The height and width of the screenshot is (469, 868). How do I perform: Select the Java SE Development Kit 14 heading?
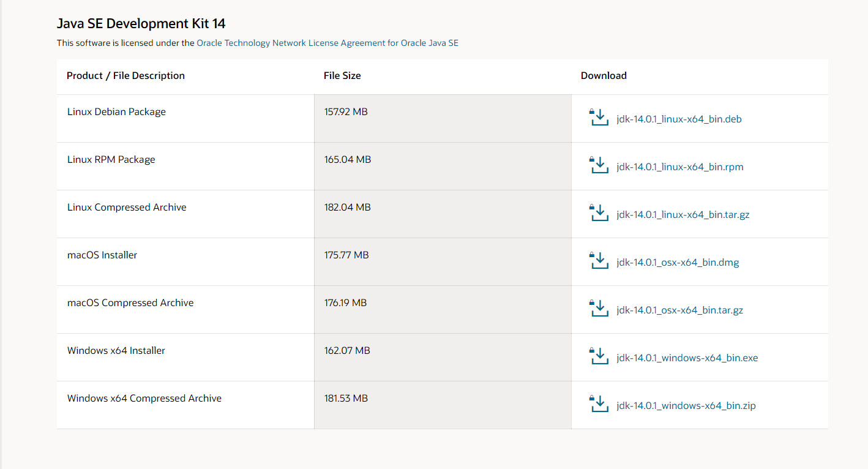click(141, 24)
